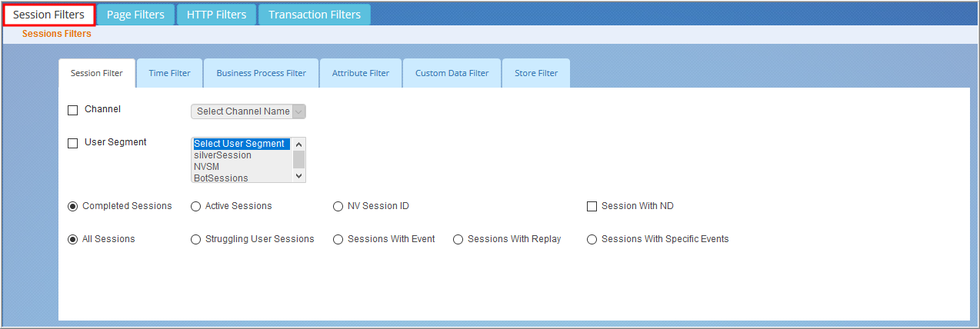The width and height of the screenshot is (980, 329).
Task: Choose Sessions With Replay option
Action: 458,239
